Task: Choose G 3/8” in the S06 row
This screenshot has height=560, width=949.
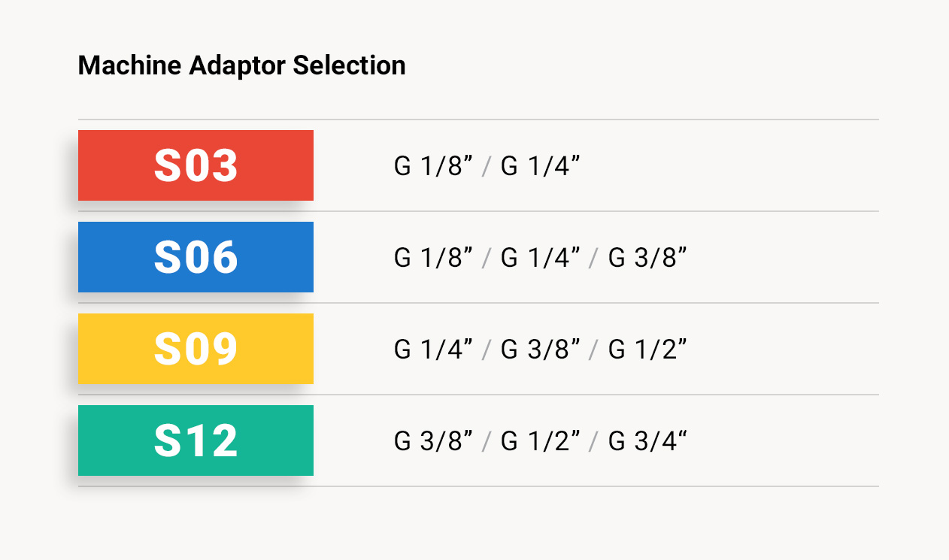Action: coord(647,258)
